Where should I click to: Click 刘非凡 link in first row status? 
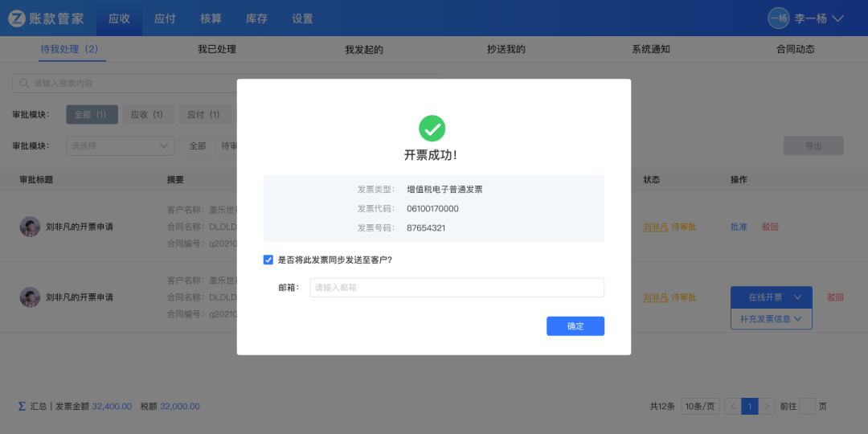(656, 227)
